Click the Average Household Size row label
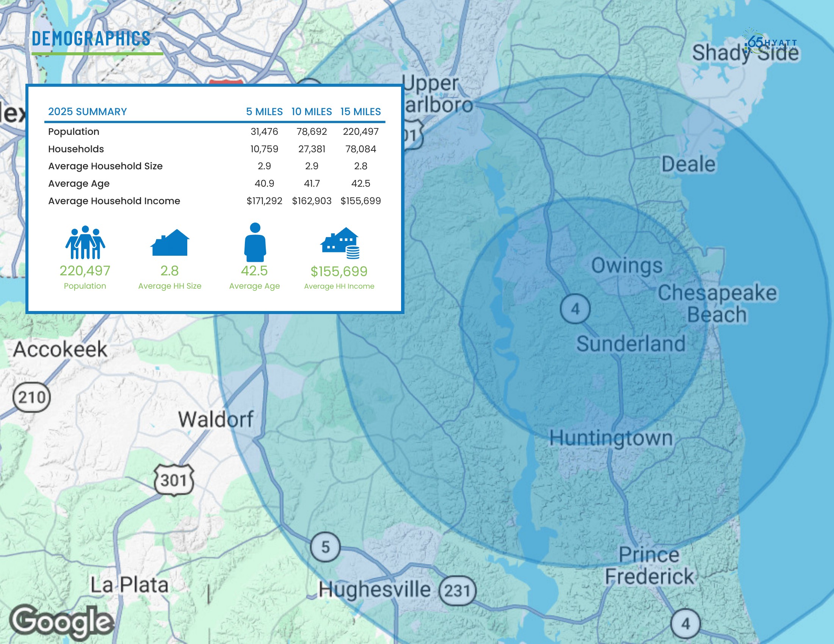This screenshot has width=834, height=644. pos(105,166)
